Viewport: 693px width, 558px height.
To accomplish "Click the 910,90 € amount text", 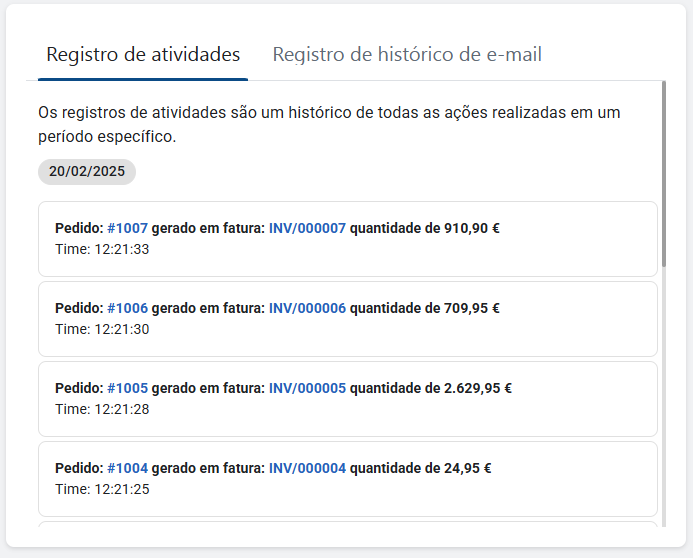I will click(x=472, y=228).
